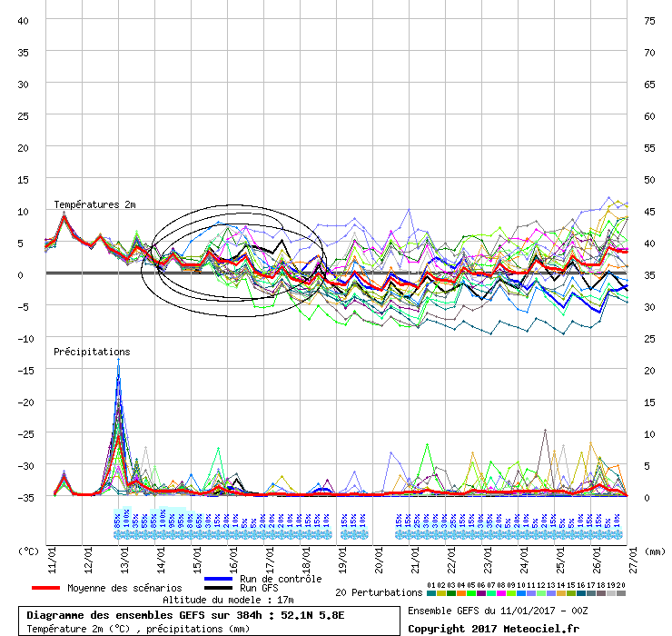Image resolution: width=672 pixels, height=636 pixels.
Task: Click perturbation 08 magenta legend swatch
Action: point(501,593)
